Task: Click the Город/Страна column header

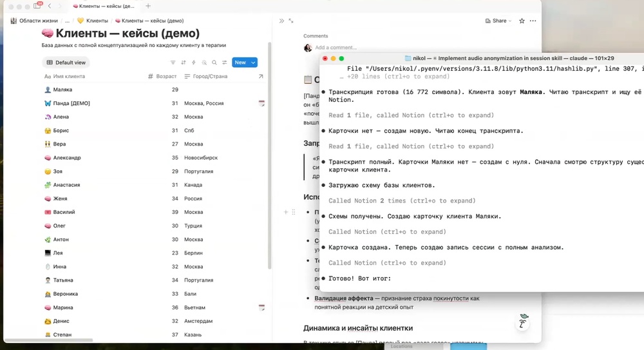Action: pyautogui.click(x=206, y=76)
